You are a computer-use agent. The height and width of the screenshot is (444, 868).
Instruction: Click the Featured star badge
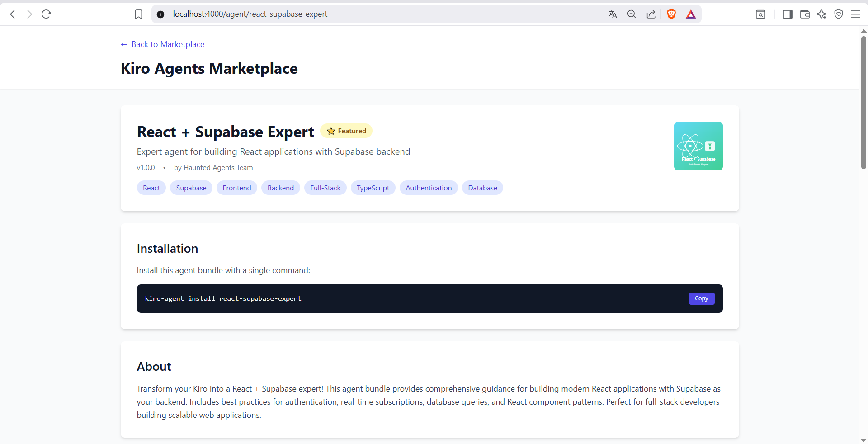[346, 131]
